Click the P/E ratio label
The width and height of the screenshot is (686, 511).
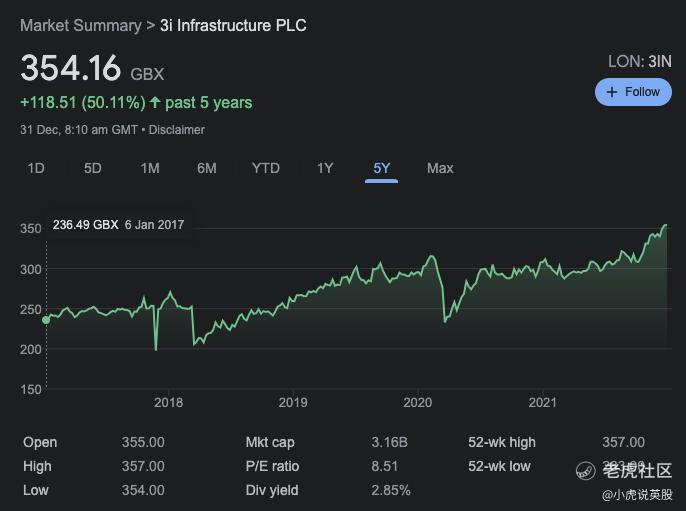pos(272,466)
